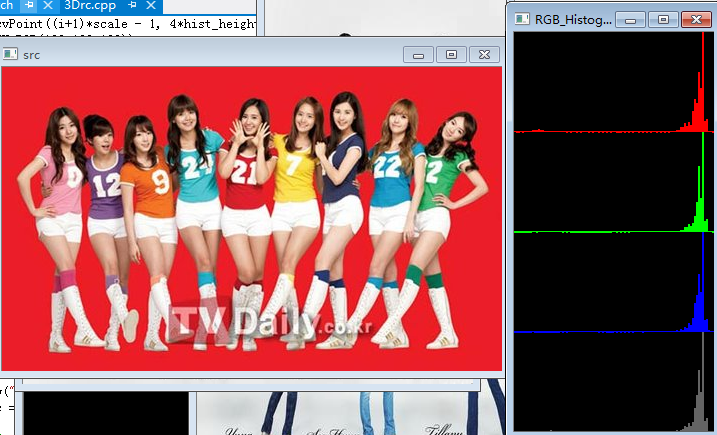The image size is (717, 435).
Task: Close the src image window
Action: click(484, 55)
